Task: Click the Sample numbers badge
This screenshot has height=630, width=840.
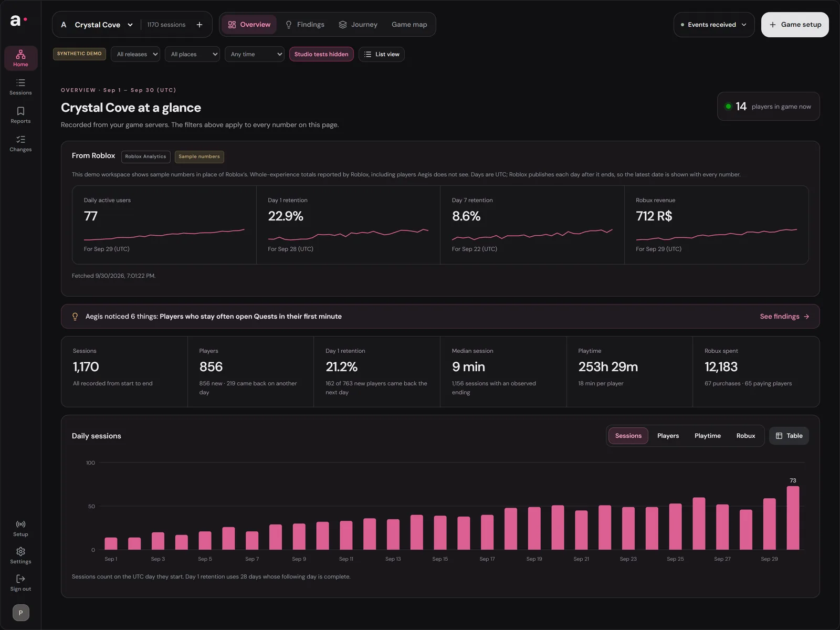Action: 199,156
